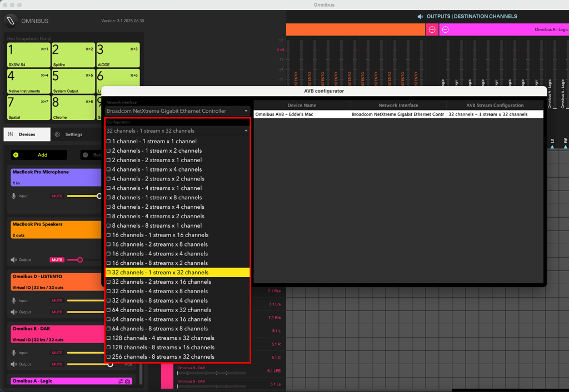
Task: Select 32 channels - 4 streams x 8 channels
Action: (x=177, y=291)
